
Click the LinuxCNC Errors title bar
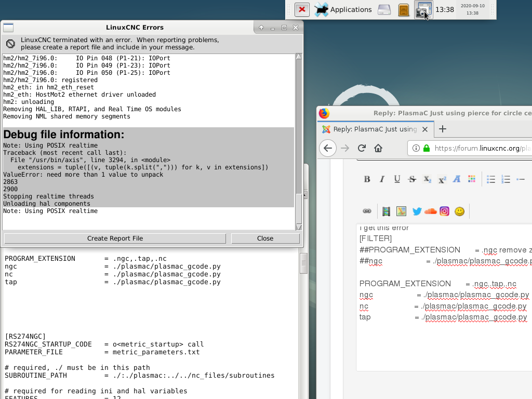click(x=135, y=28)
